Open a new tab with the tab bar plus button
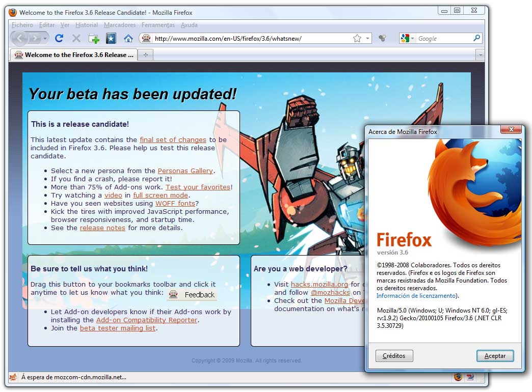This screenshot has height=392, width=532. tap(146, 54)
